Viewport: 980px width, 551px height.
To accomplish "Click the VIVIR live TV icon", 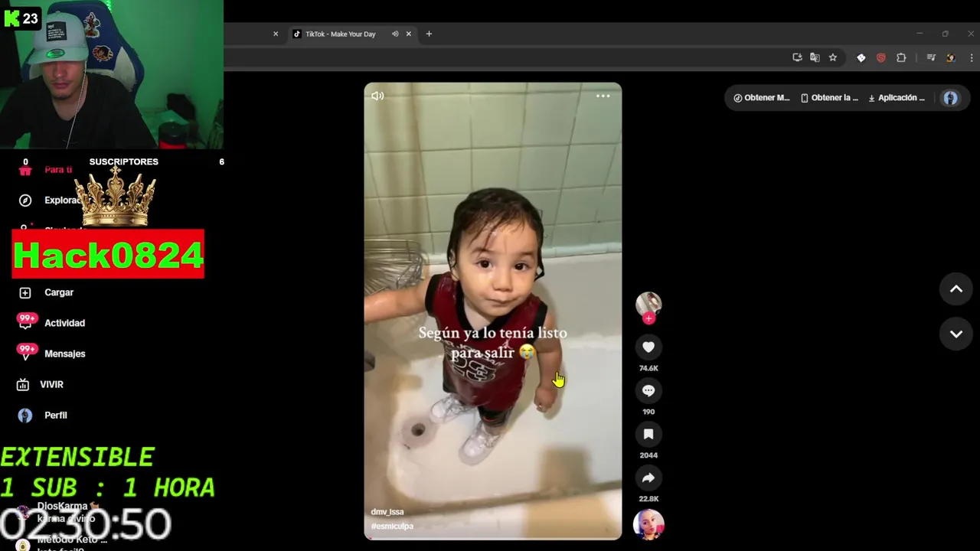I will coord(24,384).
